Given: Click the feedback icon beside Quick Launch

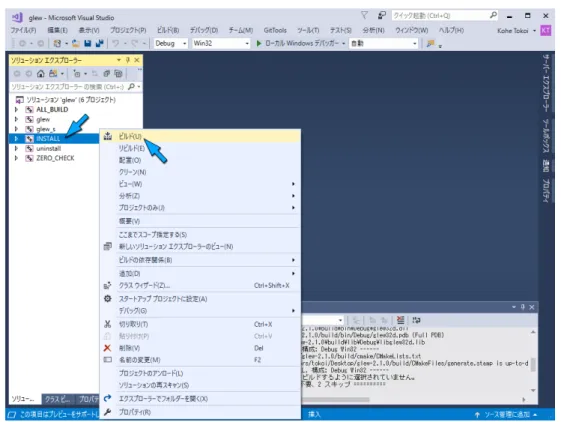Looking at the screenshot, I should point(382,15).
